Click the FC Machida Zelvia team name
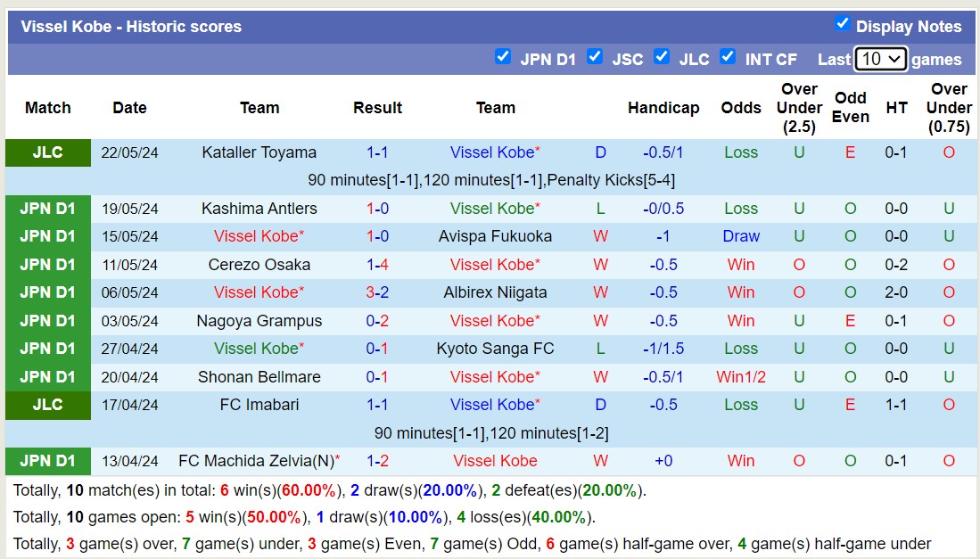The width and height of the screenshot is (980, 559). click(x=255, y=461)
